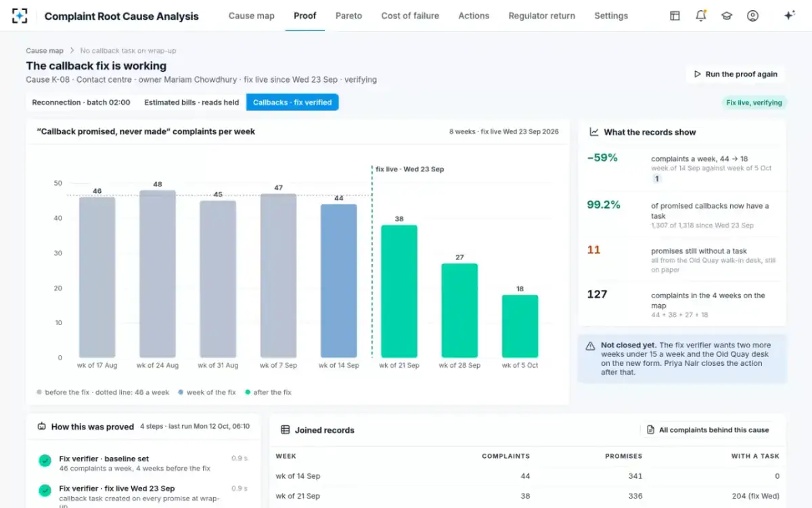812x508 pixels.
Task: Select Reconnection batch 02:00 segment
Action: pyautogui.click(x=81, y=102)
